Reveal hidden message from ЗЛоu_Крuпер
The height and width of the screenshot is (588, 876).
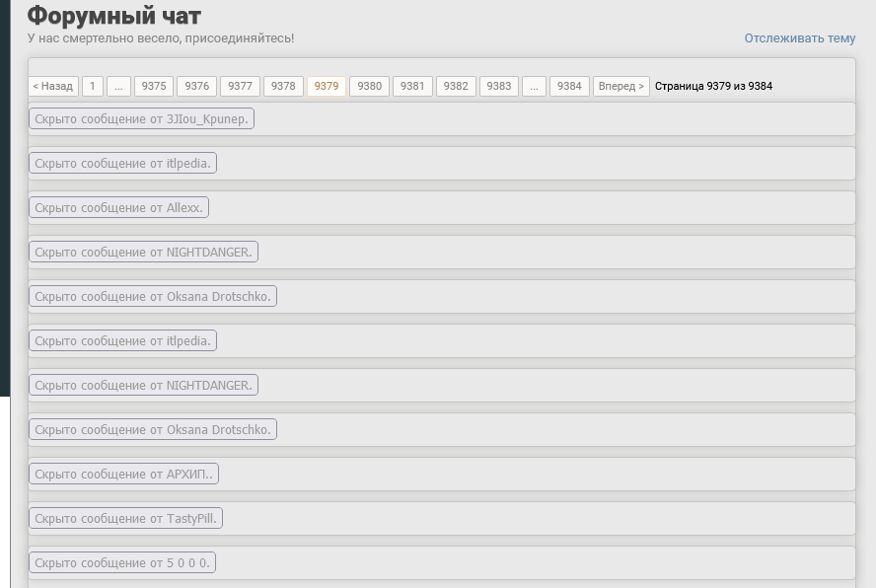(141, 118)
